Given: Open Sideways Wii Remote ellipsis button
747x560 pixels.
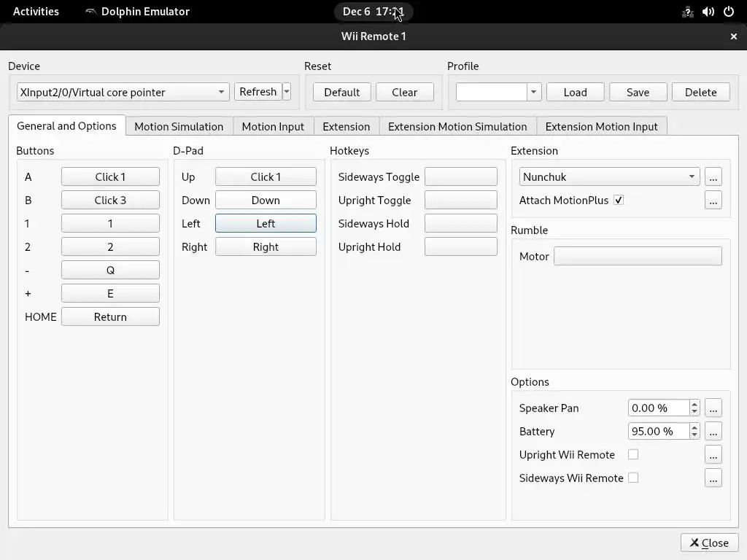Looking at the screenshot, I should pyautogui.click(x=713, y=478).
